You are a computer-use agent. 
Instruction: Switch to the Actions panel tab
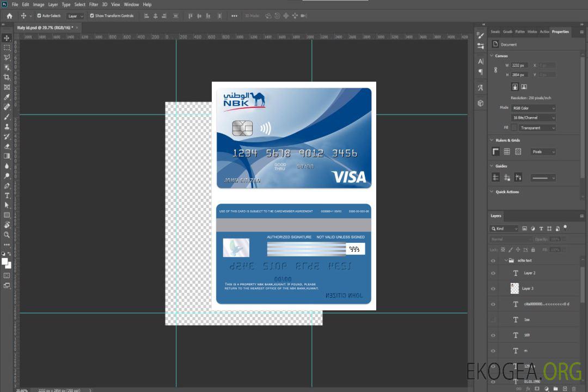pos(544,32)
